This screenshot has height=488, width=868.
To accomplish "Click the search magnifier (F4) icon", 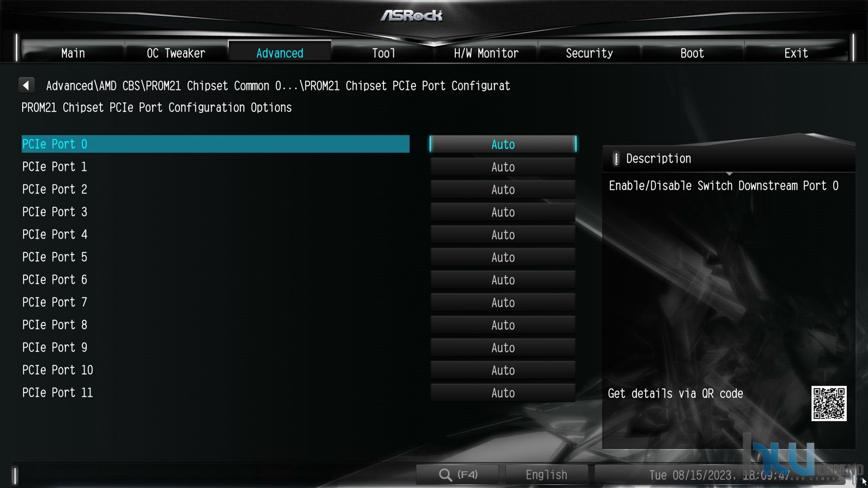I will coord(458,475).
